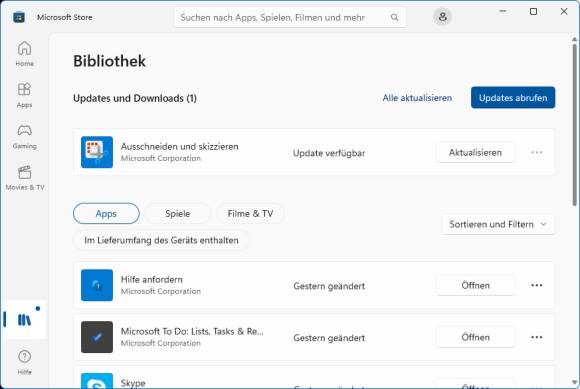The height and width of the screenshot is (389, 580).
Task: Click the Hilfe anfordern app icon
Action: 97,285
